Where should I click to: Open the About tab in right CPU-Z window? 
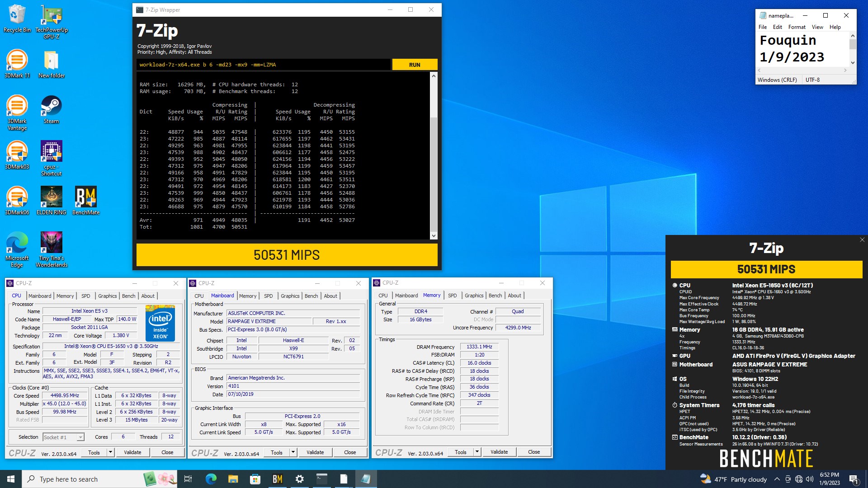pyautogui.click(x=514, y=296)
